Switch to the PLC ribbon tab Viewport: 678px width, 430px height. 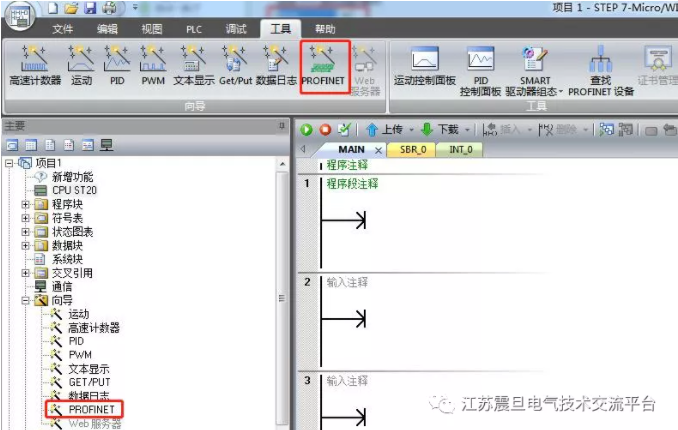point(194,29)
